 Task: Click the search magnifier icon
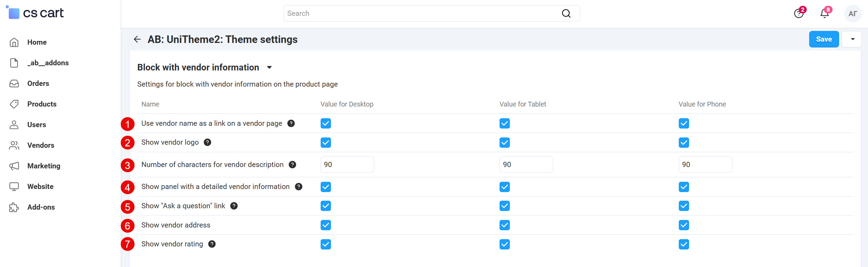(x=566, y=13)
